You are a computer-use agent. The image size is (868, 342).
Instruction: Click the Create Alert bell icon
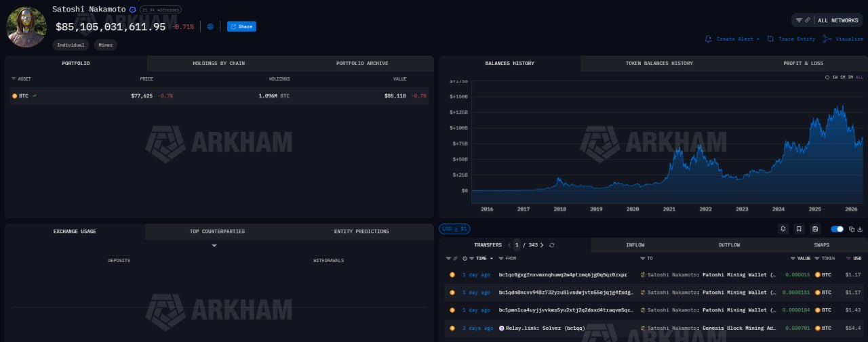[709, 39]
